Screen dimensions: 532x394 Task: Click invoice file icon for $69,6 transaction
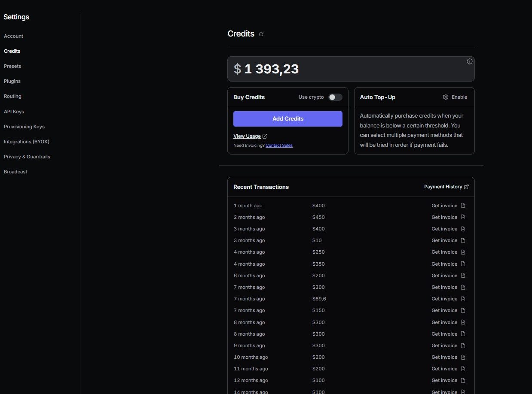[463, 299]
